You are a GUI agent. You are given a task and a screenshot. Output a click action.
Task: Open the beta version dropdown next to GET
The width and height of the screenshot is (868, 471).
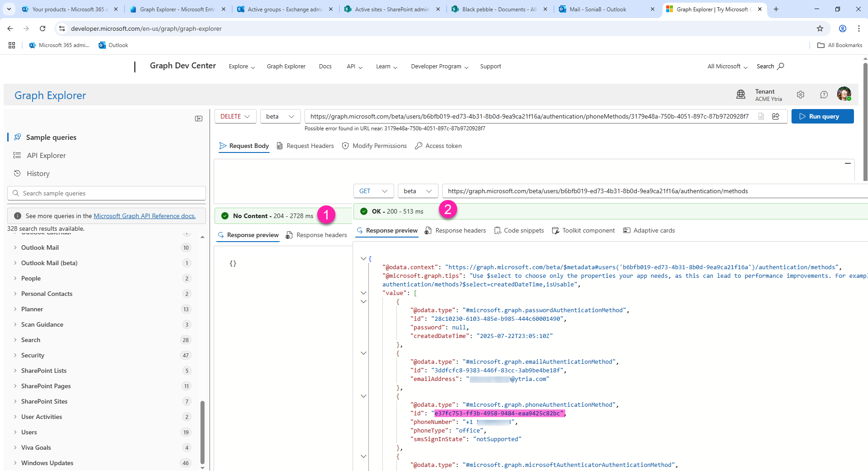pyautogui.click(x=418, y=191)
